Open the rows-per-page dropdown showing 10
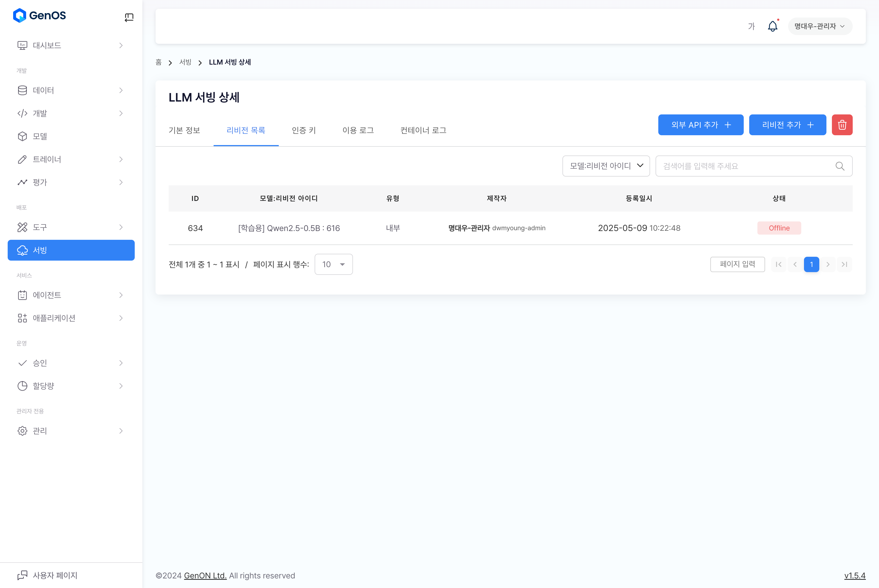The width and height of the screenshot is (879, 588). pyautogui.click(x=333, y=264)
